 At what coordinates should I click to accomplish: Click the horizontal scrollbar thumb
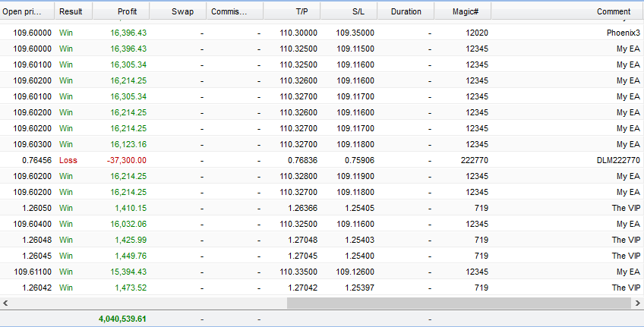[459, 303]
